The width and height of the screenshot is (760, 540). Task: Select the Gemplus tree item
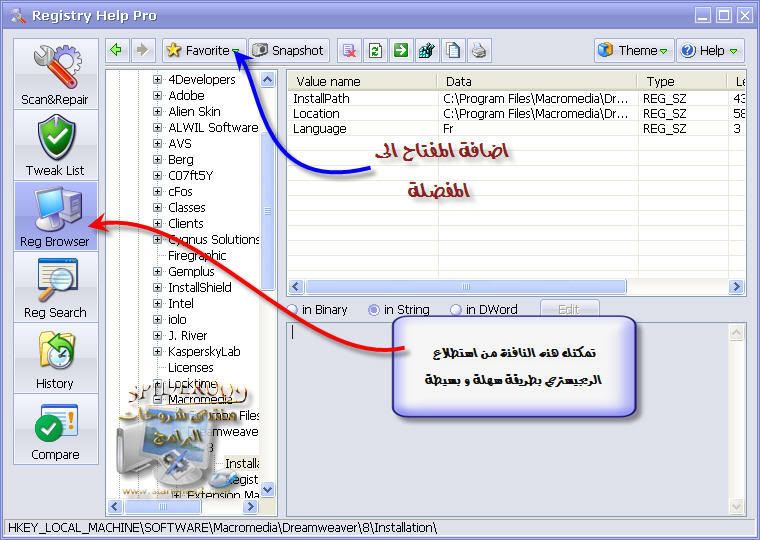pos(191,271)
